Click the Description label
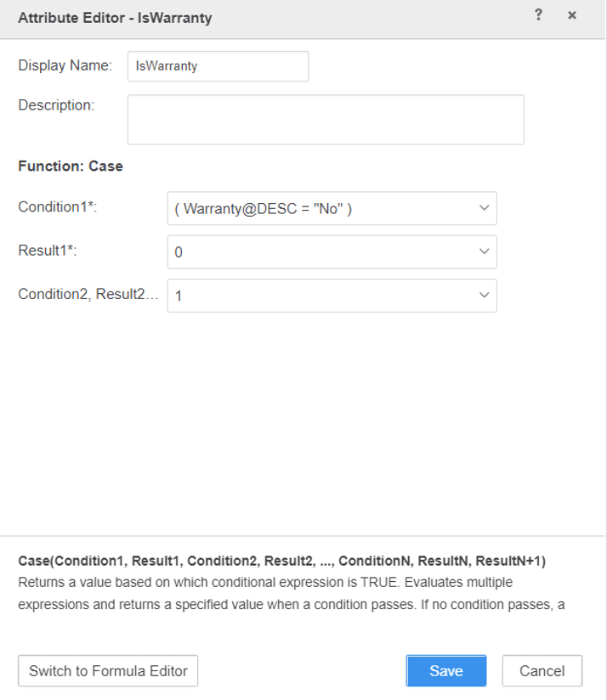This screenshot has width=607, height=700. (x=56, y=105)
